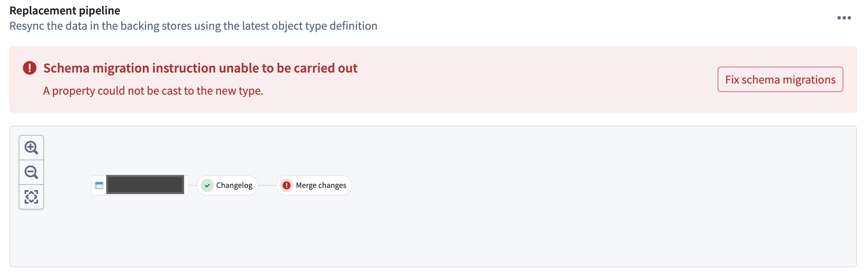Click the dataset table icon on source node
The height and width of the screenshot is (280, 868).
click(99, 185)
